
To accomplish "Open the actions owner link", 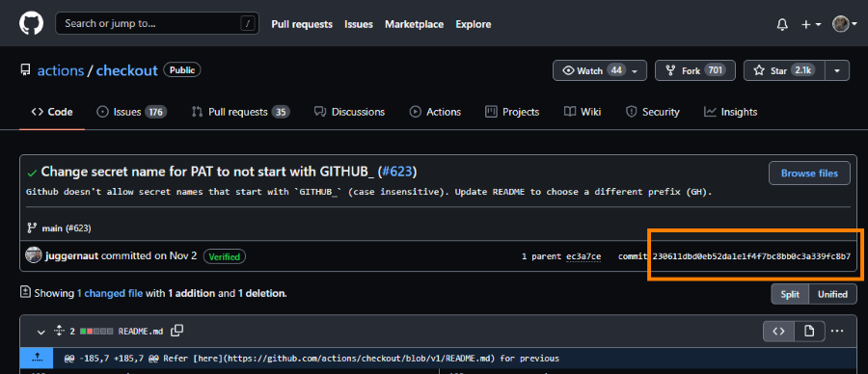I will (61, 70).
